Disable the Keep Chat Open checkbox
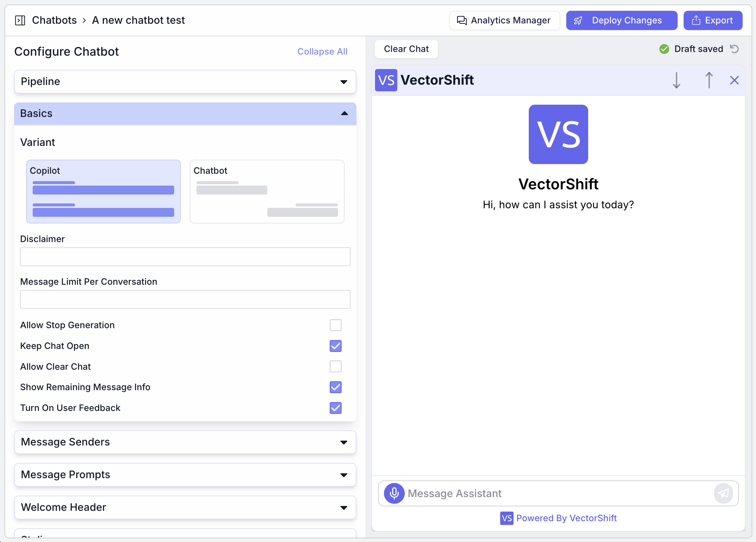 tap(335, 346)
